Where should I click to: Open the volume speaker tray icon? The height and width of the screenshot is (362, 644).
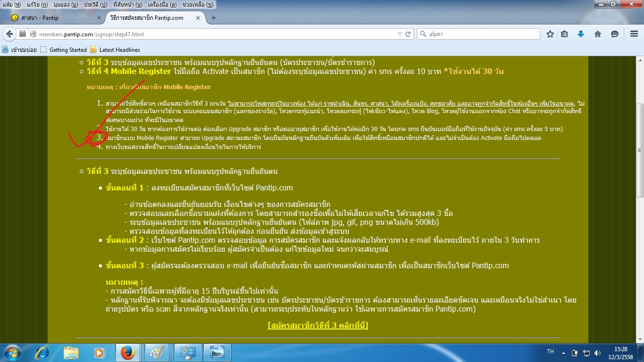click(598, 353)
